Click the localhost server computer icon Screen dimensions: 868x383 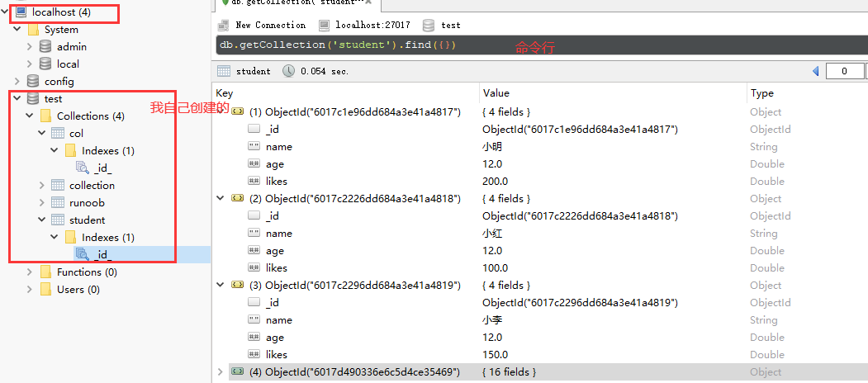point(21,12)
